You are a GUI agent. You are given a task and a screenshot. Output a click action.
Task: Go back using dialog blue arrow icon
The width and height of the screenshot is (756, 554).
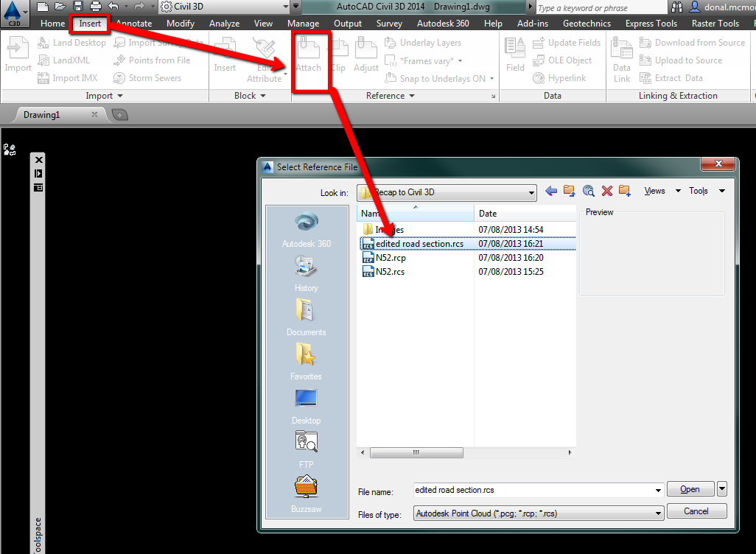[x=551, y=191]
